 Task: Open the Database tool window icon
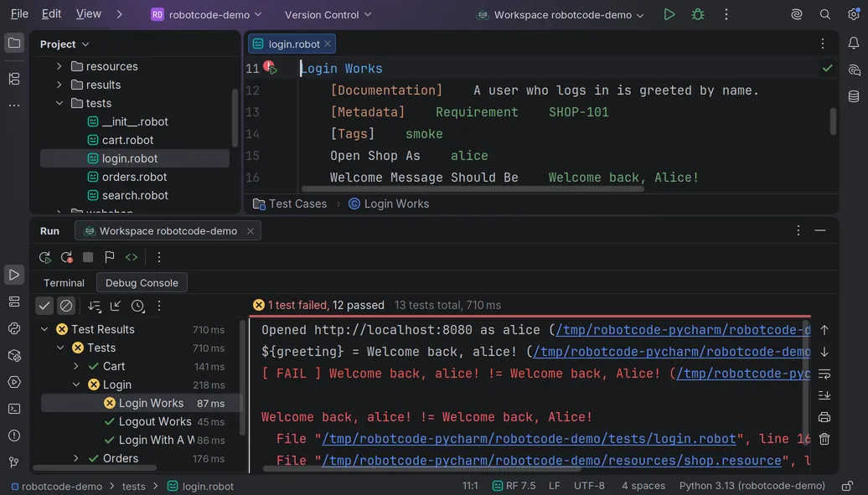tap(854, 96)
